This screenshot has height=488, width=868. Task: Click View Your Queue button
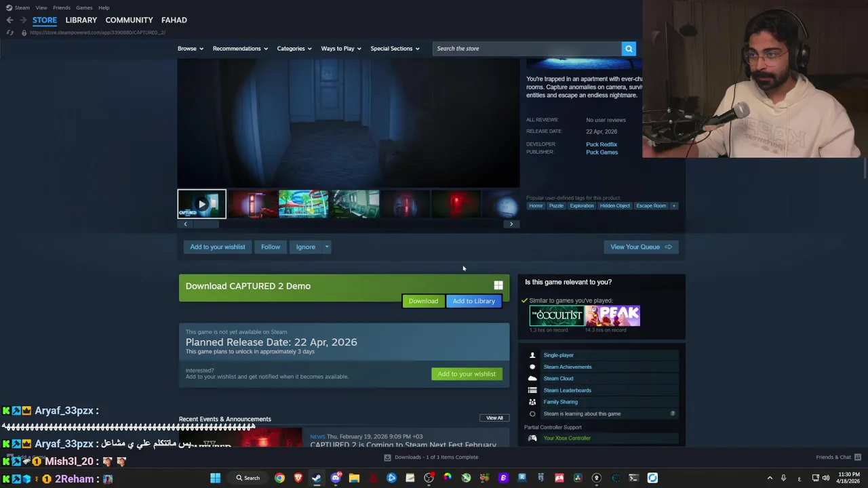pyautogui.click(x=641, y=247)
